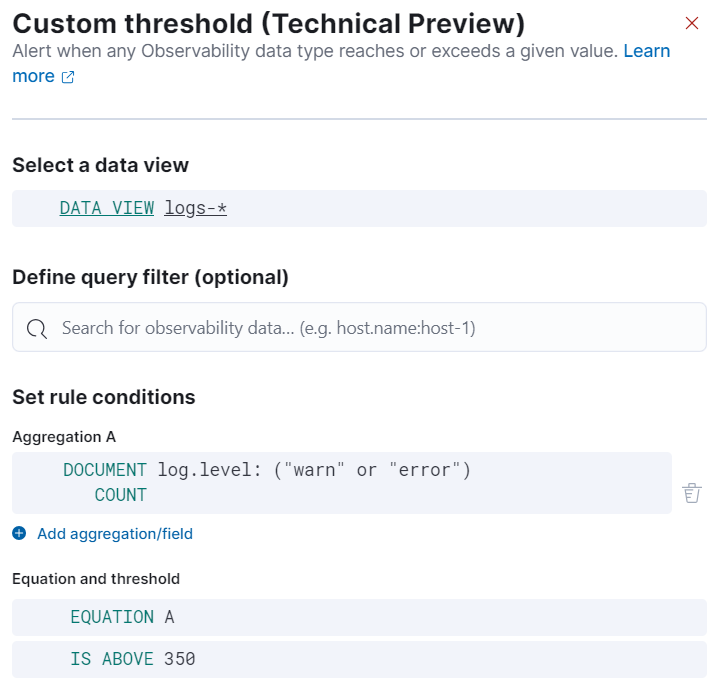The height and width of the screenshot is (693, 723).
Task: Click the plus icon for adding aggregation
Action: click(20, 534)
